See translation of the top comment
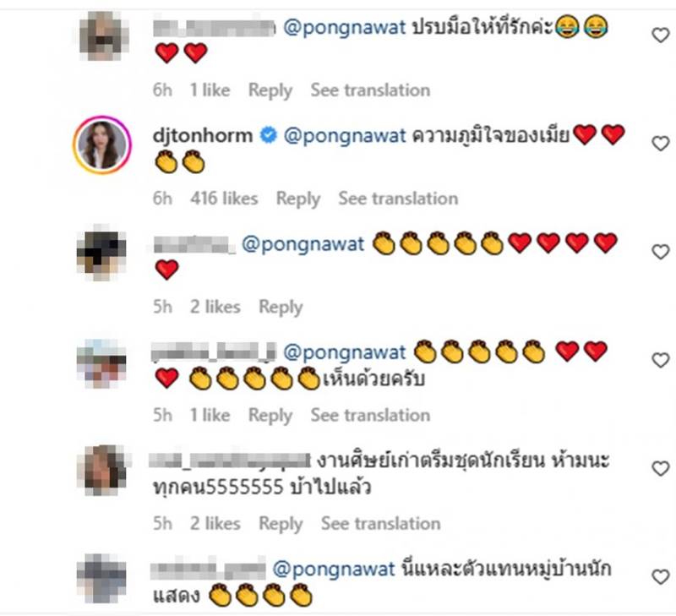 [x=370, y=90]
